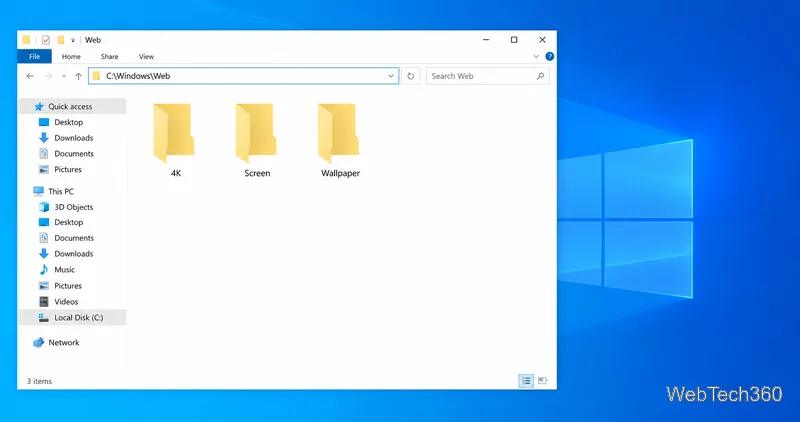Viewport: 800px width, 422px height.
Task: Select Desktop under This PC
Action: 68,222
